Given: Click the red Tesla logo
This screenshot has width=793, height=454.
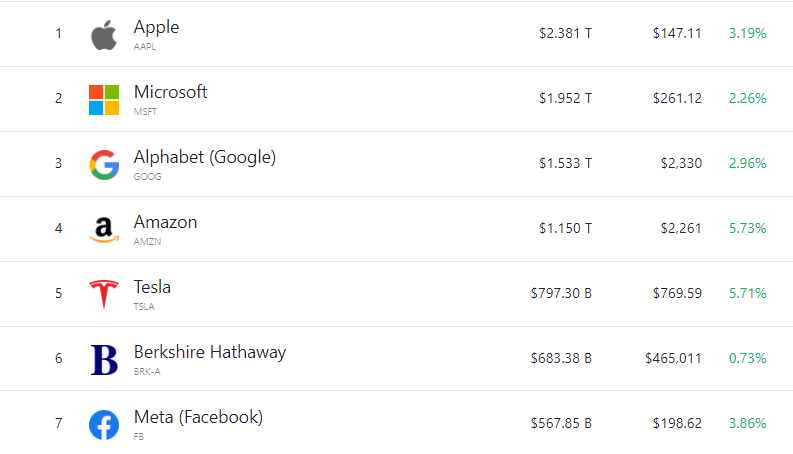Looking at the screenshot, I should click(x=104, y=295).
